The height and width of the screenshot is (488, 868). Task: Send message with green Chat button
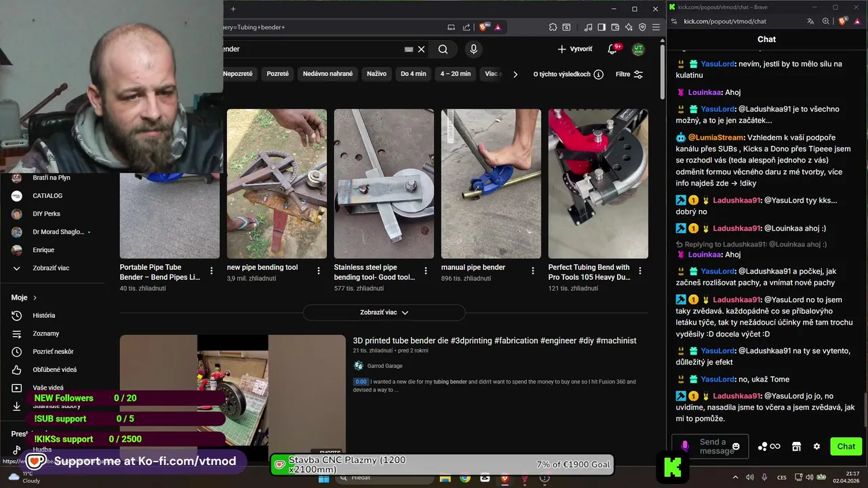coord(846,446)
